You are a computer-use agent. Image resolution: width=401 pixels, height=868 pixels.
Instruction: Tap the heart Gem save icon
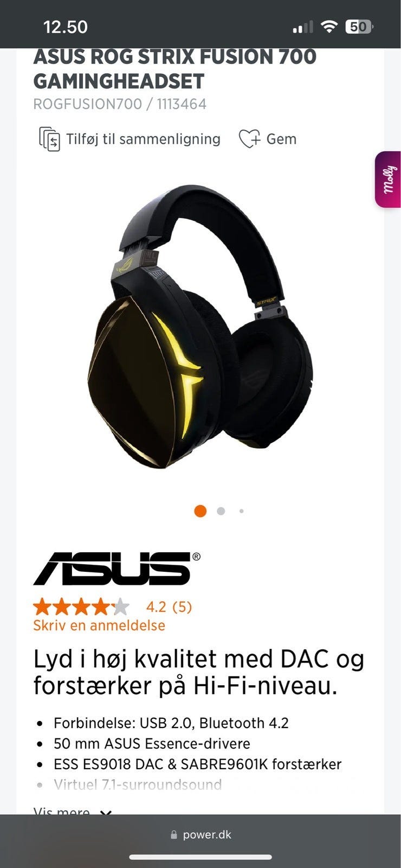pos(250,139)
